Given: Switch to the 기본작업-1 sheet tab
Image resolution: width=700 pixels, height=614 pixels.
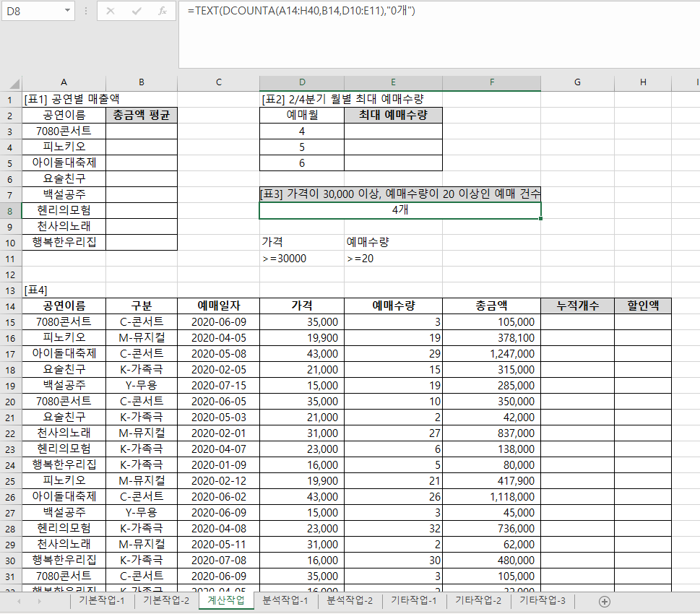Looking at the screenshot, I should [102, 601].
